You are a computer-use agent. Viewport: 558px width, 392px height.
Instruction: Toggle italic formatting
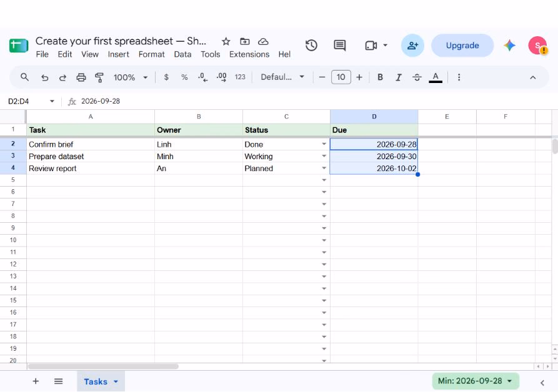(x=399, y=77)
